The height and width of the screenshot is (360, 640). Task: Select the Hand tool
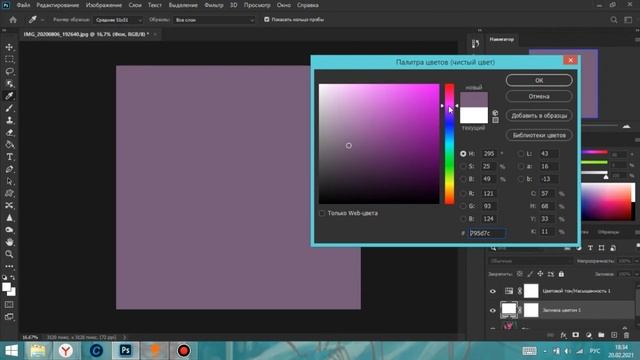9,242
